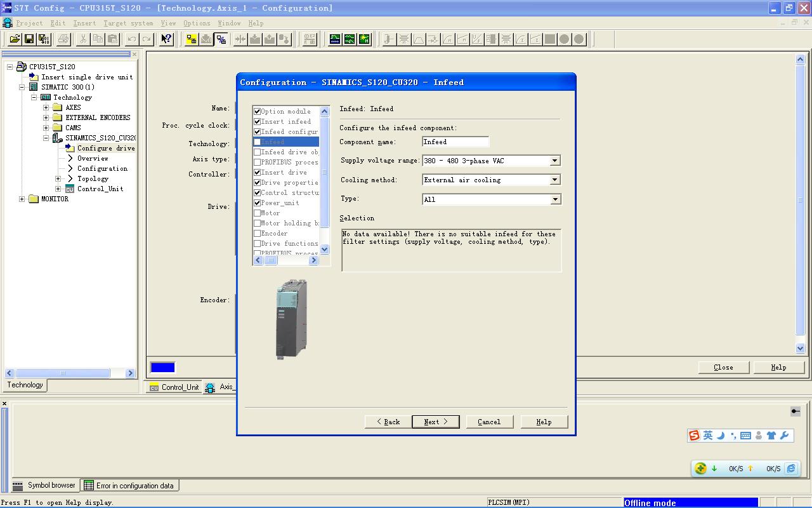Toggle the Power_unit checkbox
Viewport: 812px width, 508px height.
click(257, 203)
